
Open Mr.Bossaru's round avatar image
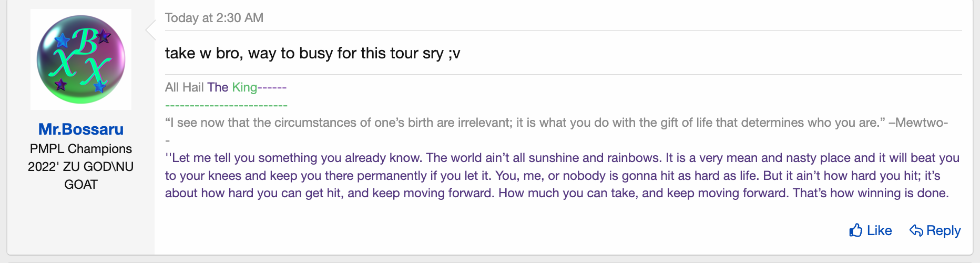pyautogui.click(x=81, y=59)
